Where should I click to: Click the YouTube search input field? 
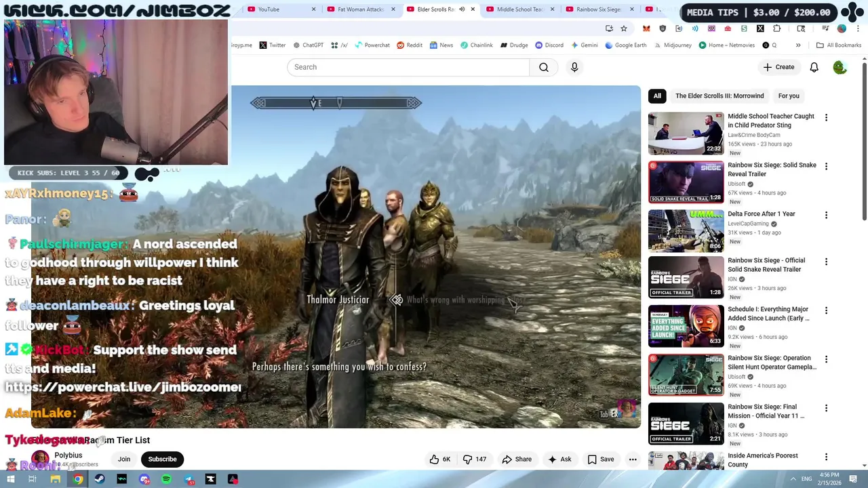click(x=408, y=67)
